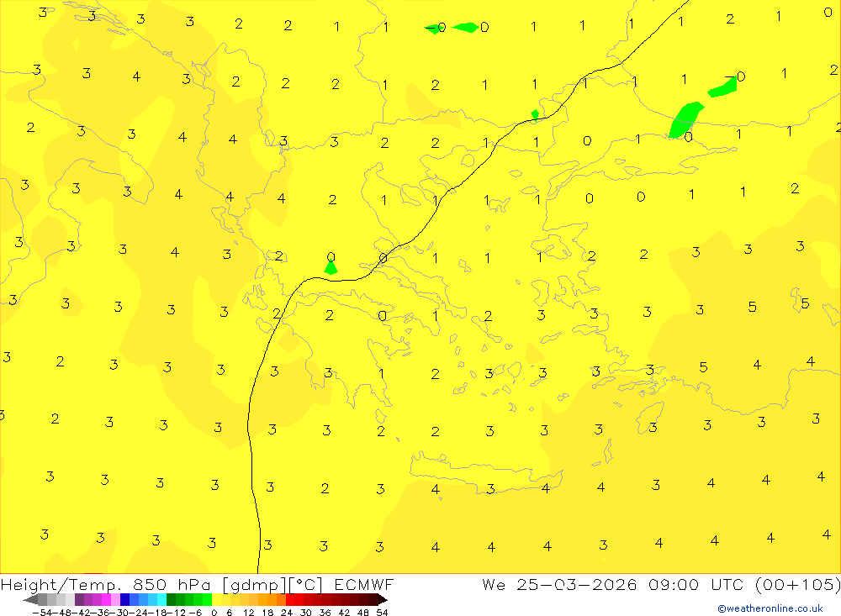Screen dimensions: 841x616
Task: Pick the darkest gray swatch above label -54
Action: coord(42,599)
